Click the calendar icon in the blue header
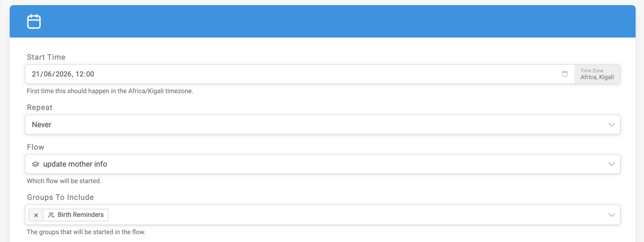 [34, 21]
